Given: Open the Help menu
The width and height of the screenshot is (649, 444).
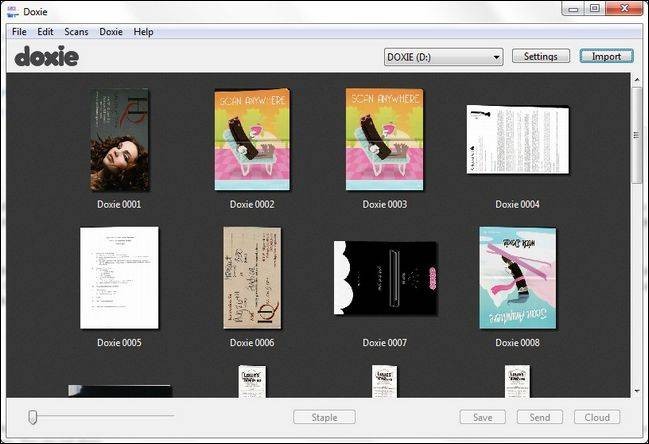Looking at the screenshot, I should 143,32.
